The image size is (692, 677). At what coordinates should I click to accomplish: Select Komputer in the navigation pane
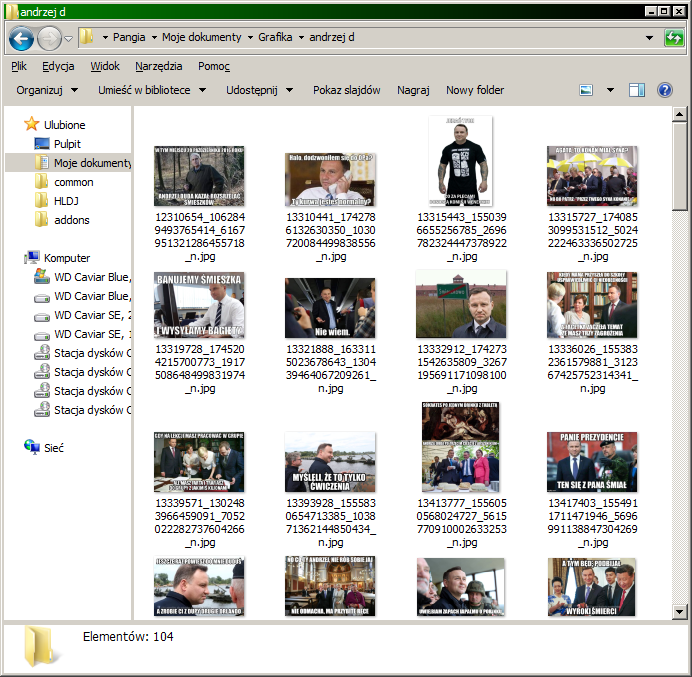[66, 258]
